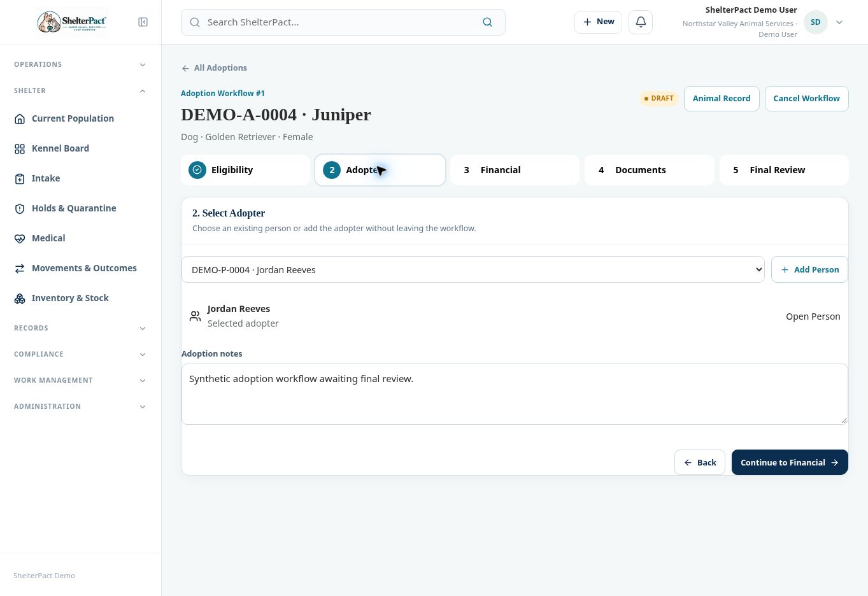The height and width of the screenshot is (596, 868).
Task: Click the Eligibility completed checkmark icon
Action: coord(197,170)
